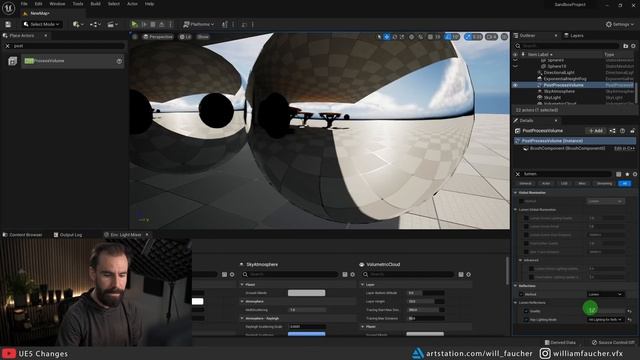Click the blueprint/hierarchy icon next to Add

(x=613, y=131)
